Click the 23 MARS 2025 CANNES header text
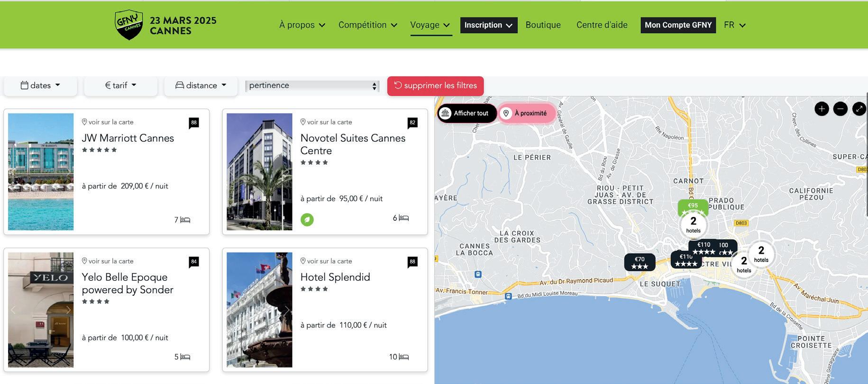Screen dimensions: 868x384 [x=183, y=26]
